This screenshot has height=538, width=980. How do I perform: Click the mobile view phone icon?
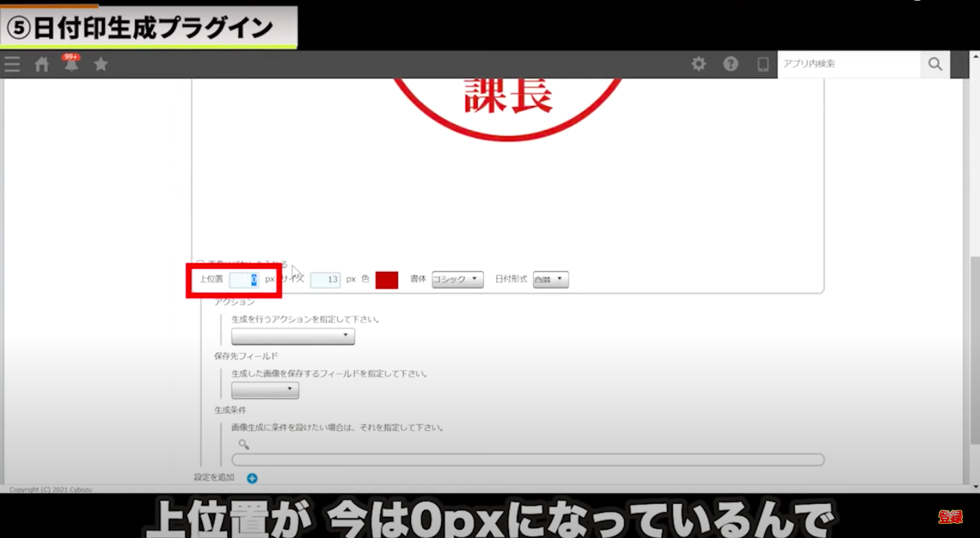pyautogui.click(x=763, y=64)
